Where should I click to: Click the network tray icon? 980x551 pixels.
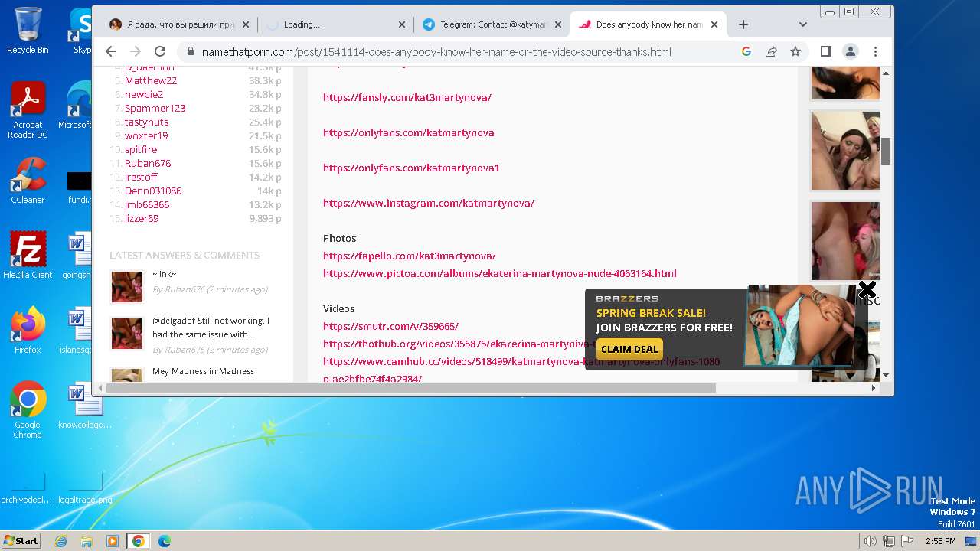(x=889, y=541)
